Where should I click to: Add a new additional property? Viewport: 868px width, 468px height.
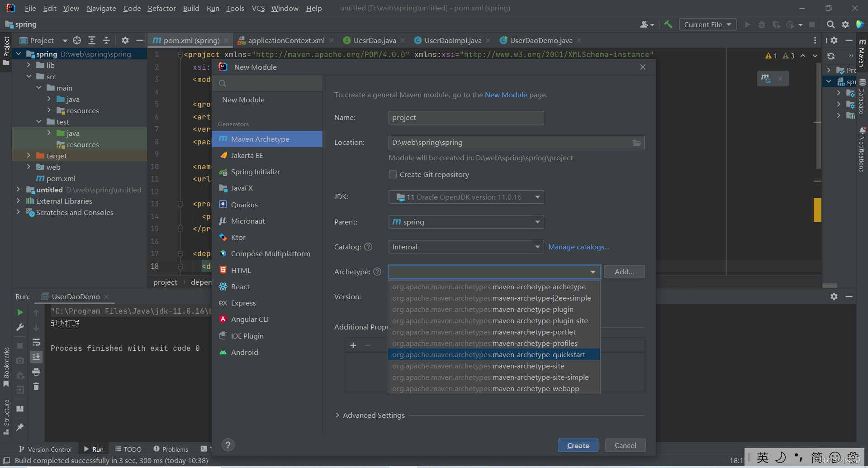point(353,345)
